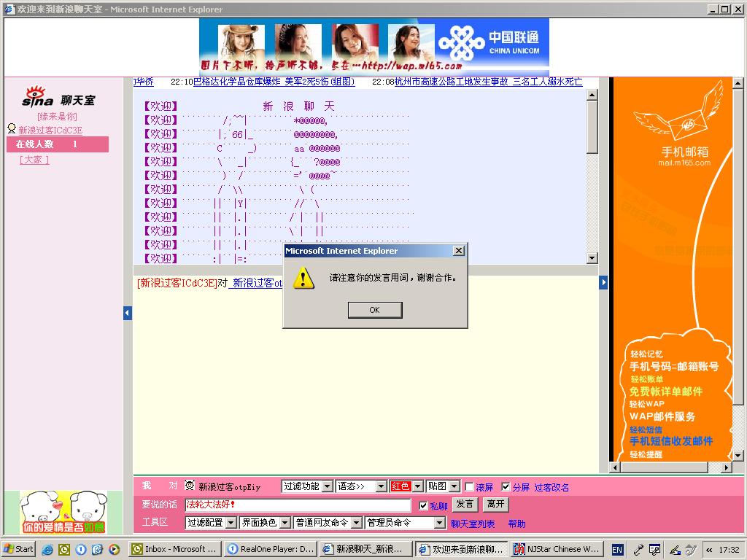Toggle the 私聊 private chat checkbox
Viewport: 747px width, 560px height.
[x=423, y=506]
